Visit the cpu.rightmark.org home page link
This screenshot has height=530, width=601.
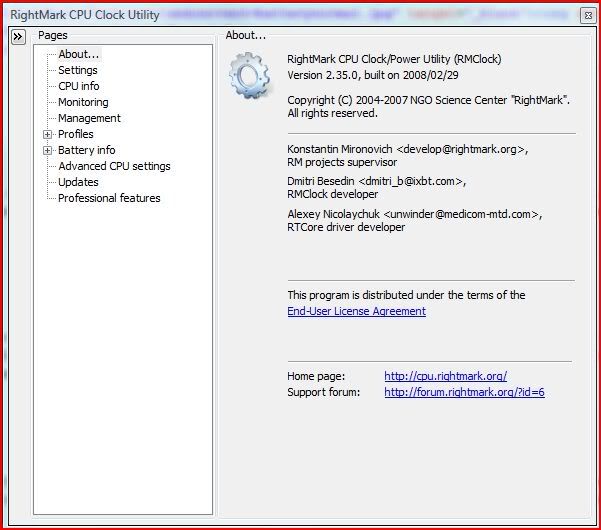(x=445, y=376)
